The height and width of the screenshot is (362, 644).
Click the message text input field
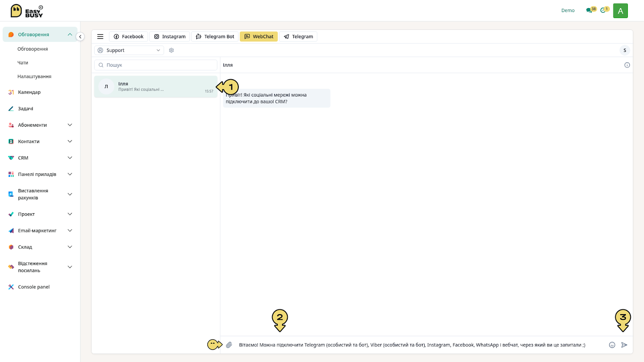tap(421, 345)
